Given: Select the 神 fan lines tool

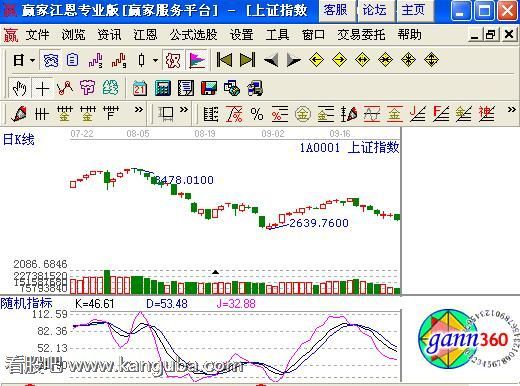Looking at the screenshot, I should pyautogui.click(x=487, y=114).
